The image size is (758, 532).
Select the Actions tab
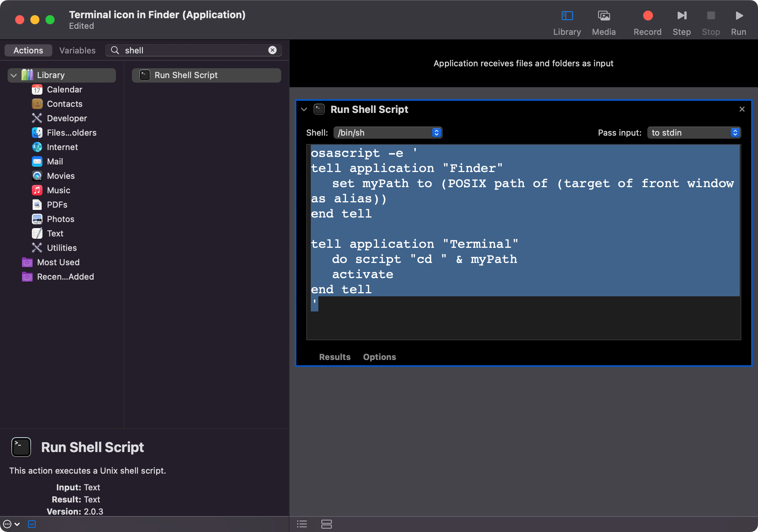(x=28, y=50)
